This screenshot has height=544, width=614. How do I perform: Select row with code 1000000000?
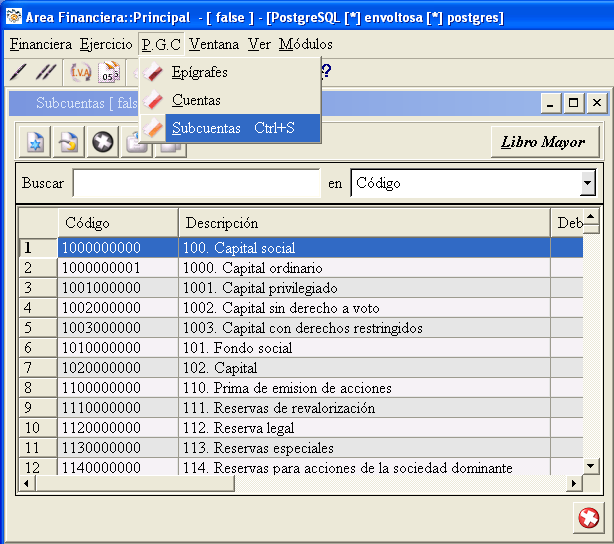coord(301,248)
